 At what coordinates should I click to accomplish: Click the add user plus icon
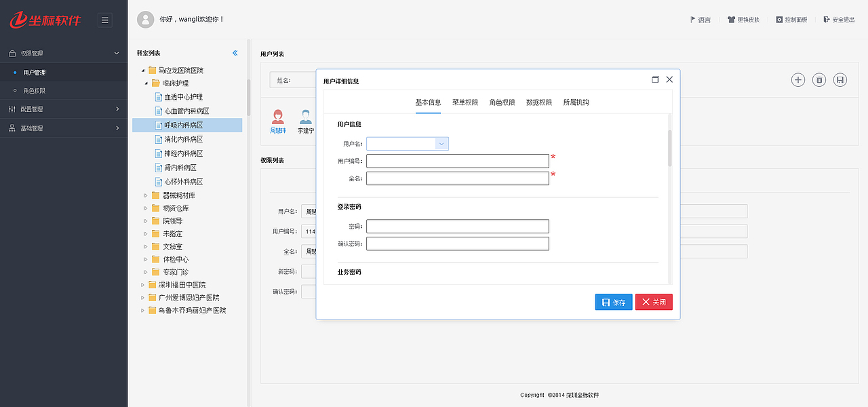[798, 80]
